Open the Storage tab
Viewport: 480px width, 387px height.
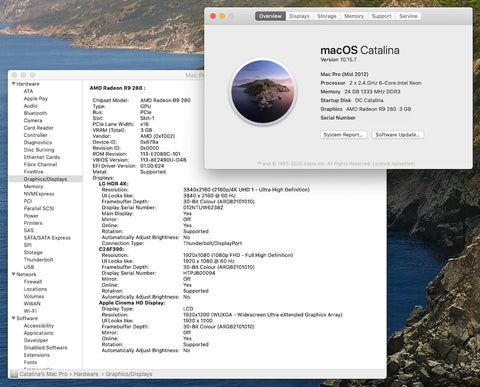click(x=326, y=16)
